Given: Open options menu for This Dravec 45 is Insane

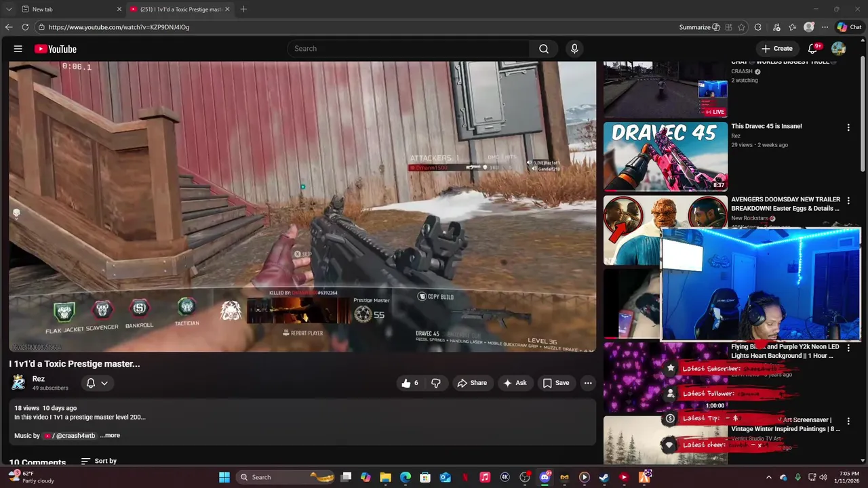Looking at the screenshot, I should [x=848, y=127].
